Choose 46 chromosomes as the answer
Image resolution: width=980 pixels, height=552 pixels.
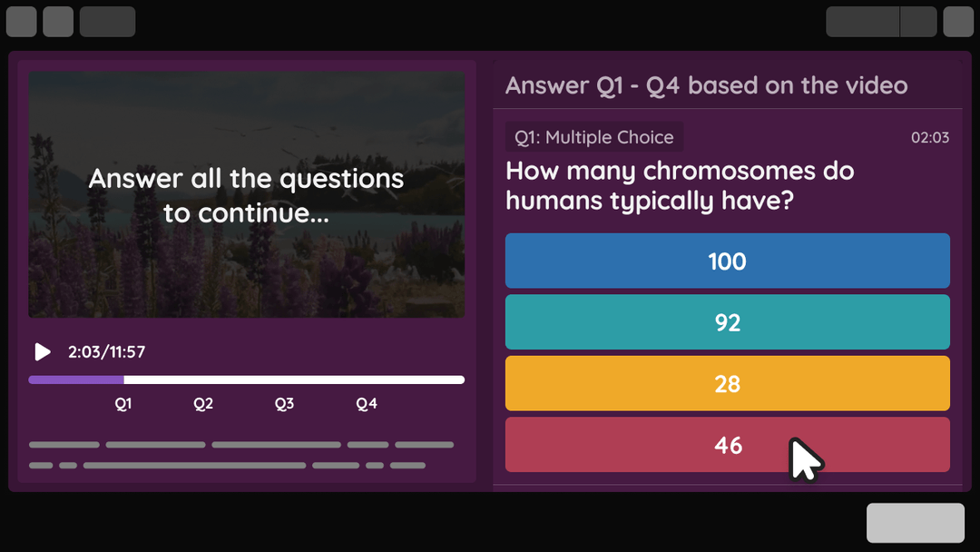tap(727, 445)
